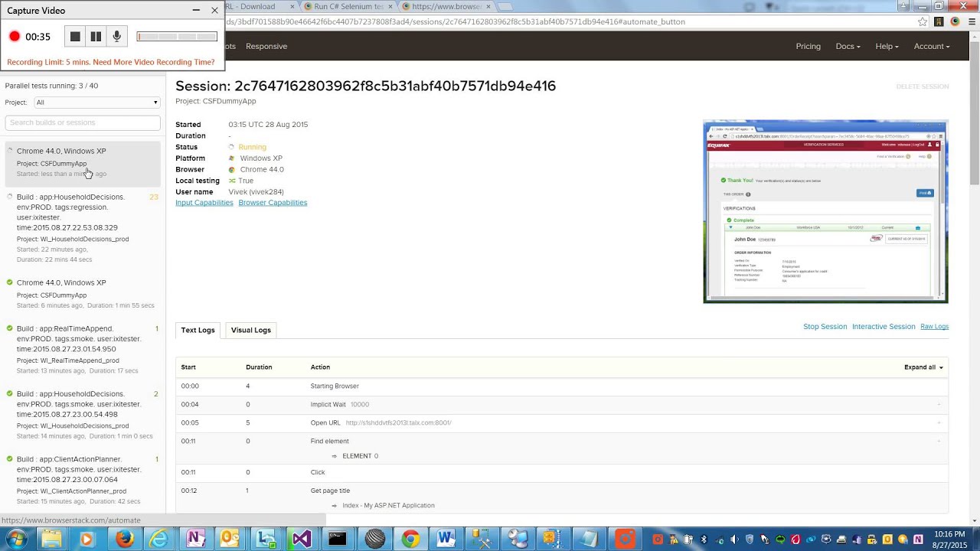
Task: Open the HouseholdDecisions smoke build
Action: pyautogui.click(x=83, y=414)
